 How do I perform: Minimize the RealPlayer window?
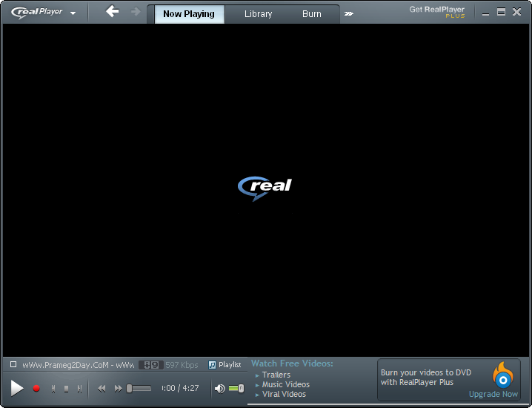click(485, 13)
